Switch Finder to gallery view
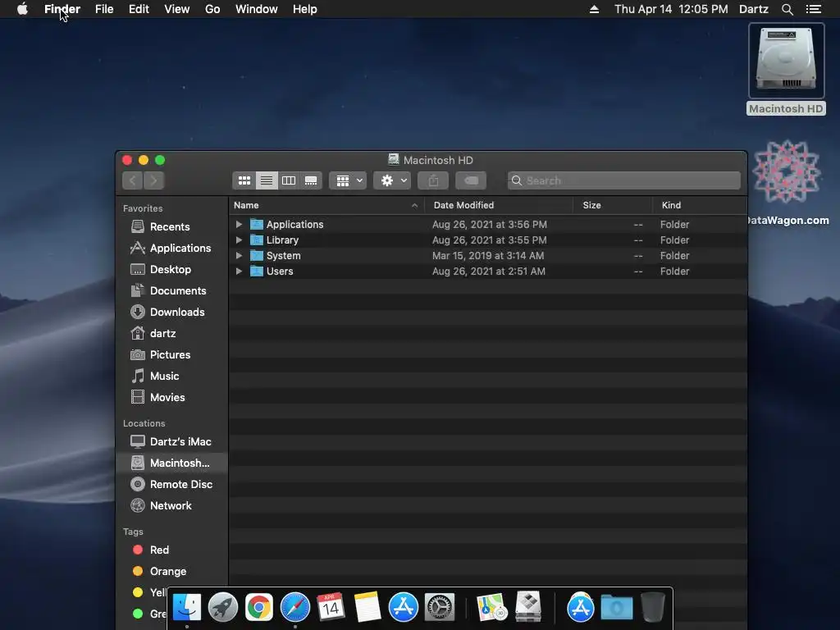Viewport: 840px width, 630px height. [311, 180]
